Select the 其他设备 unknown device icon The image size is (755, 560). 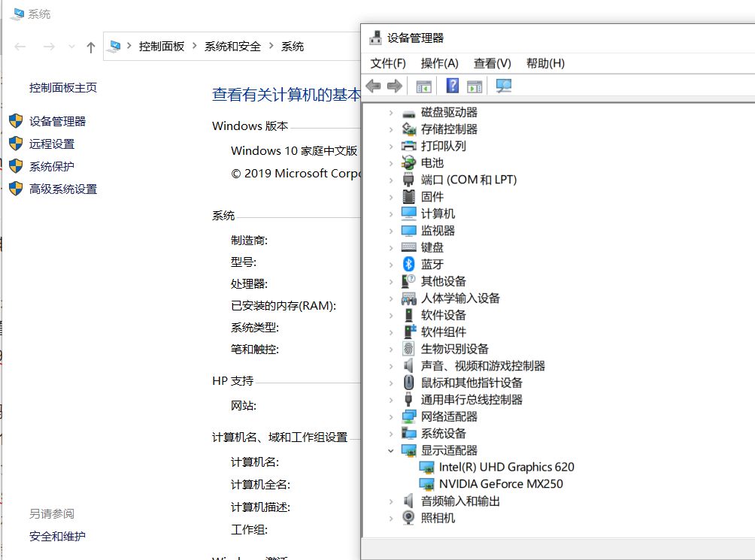(409, 281)
